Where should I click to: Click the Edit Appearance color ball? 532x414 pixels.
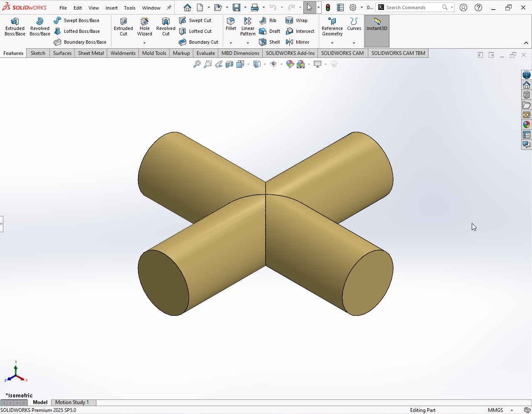tap(290, 64)
